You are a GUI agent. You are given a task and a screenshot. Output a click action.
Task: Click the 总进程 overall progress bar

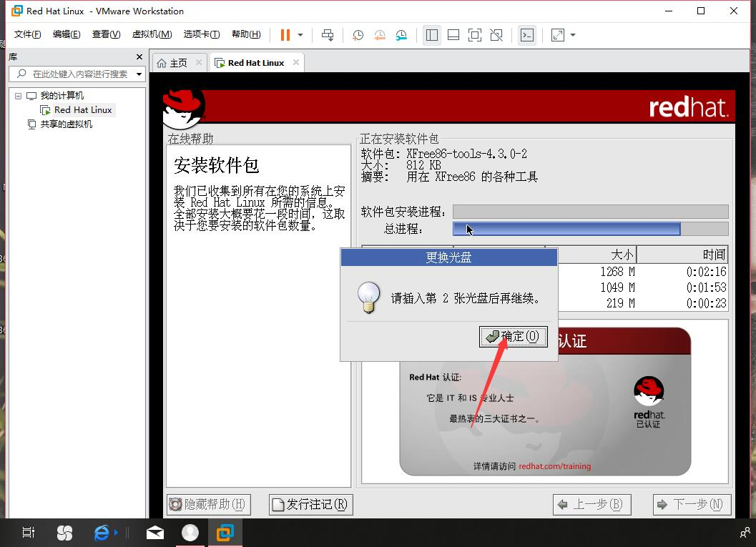(x=591, y=229)
